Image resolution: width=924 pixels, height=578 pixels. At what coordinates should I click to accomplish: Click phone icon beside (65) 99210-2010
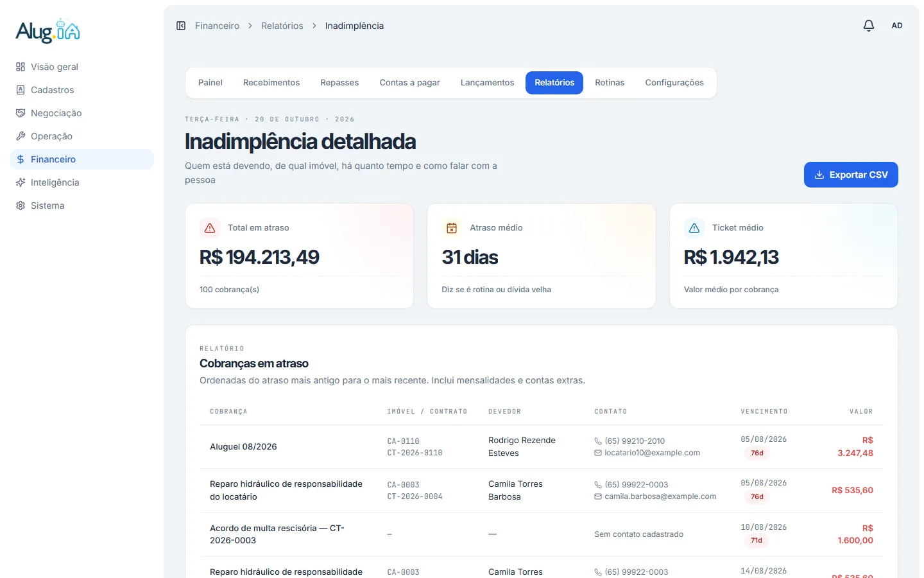click(598, 441)
